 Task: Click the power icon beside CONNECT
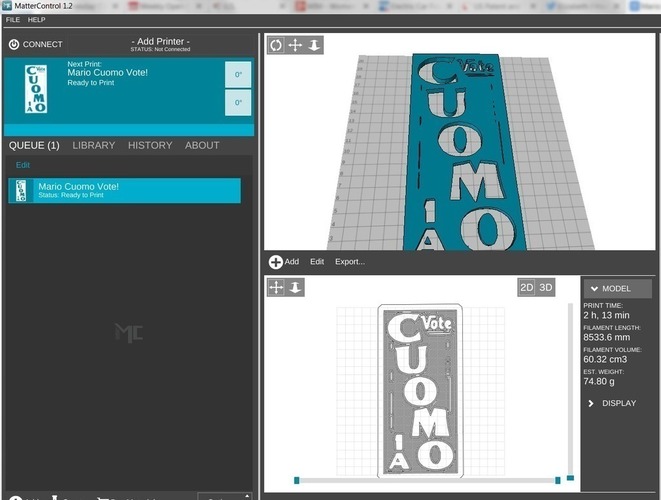coord(14,44)
